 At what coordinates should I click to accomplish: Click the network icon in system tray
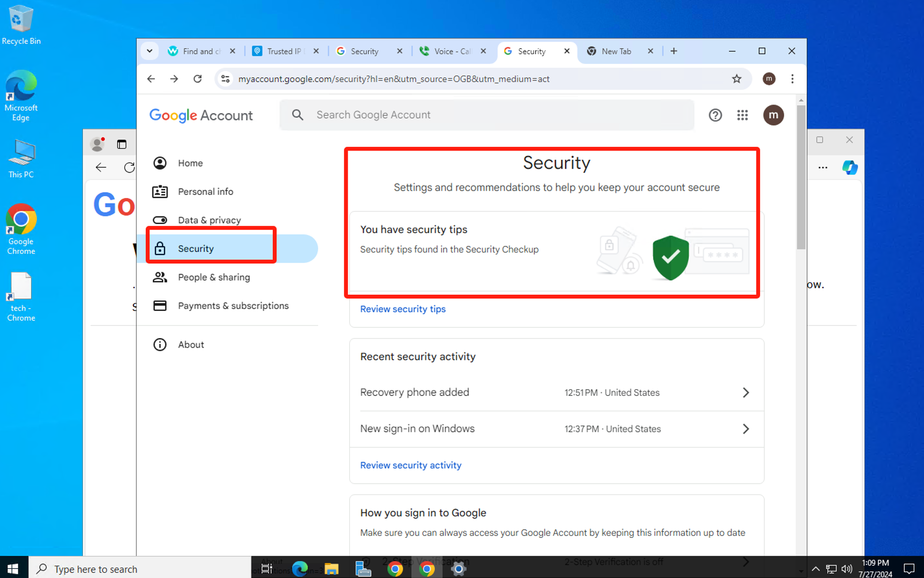(831, 568)
